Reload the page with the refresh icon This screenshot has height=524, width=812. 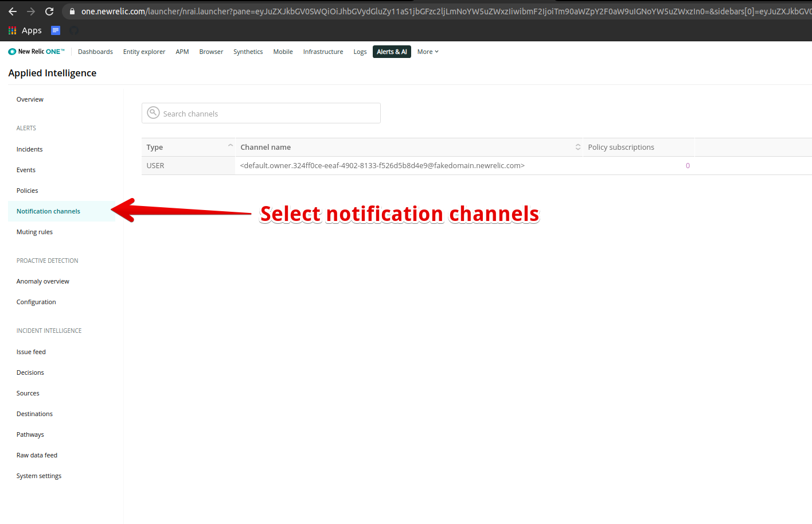pos(49,11)
